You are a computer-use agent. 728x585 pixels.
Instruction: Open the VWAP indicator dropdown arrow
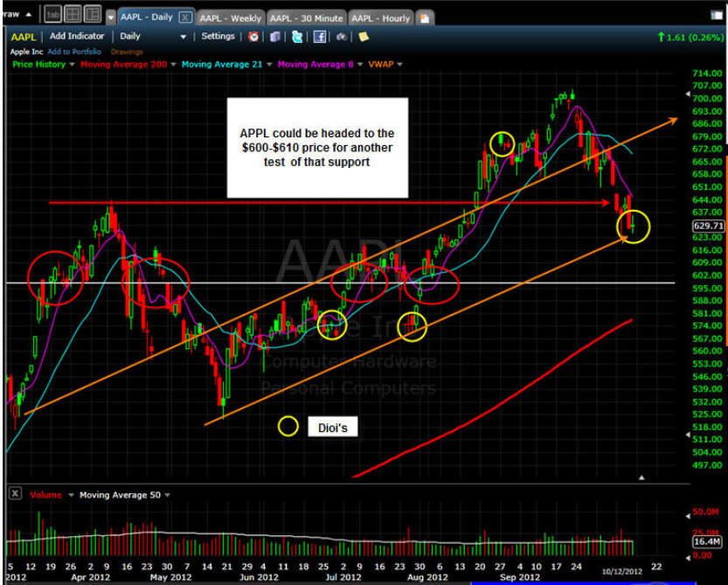(x=399, y=65)
